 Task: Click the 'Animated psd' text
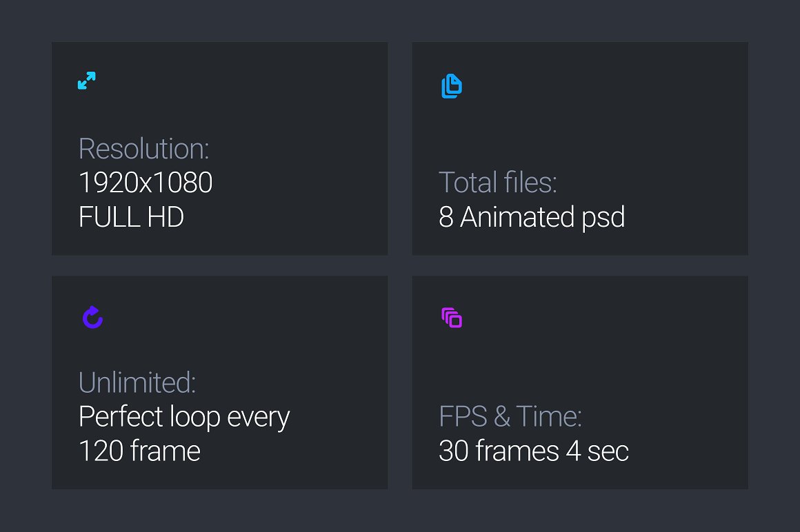tap(542, 217)
